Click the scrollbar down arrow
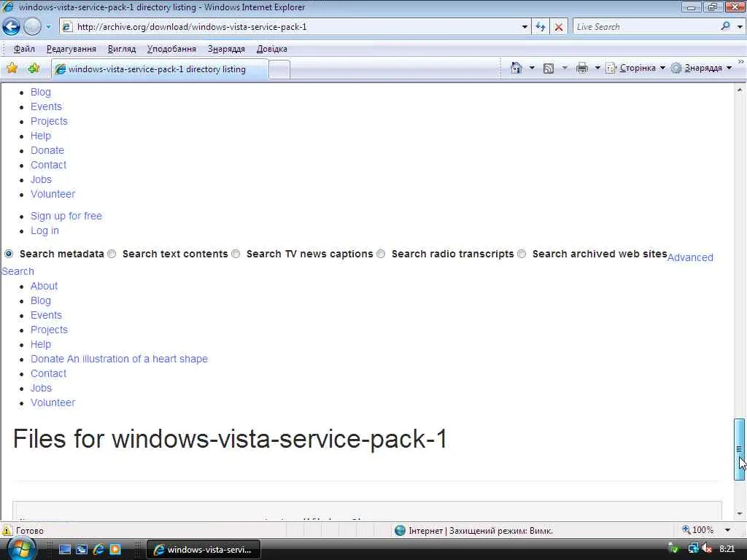The image size is (747, 560). click(x=740, y=514)
